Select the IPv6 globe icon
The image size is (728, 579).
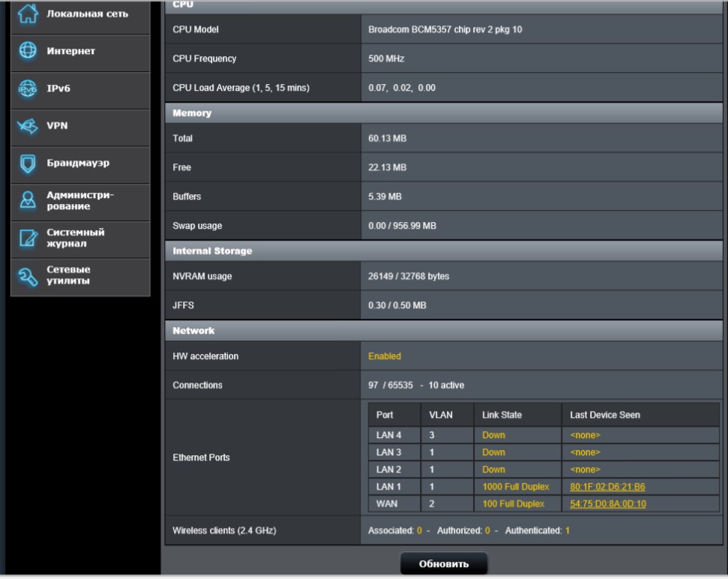(27, 88)
